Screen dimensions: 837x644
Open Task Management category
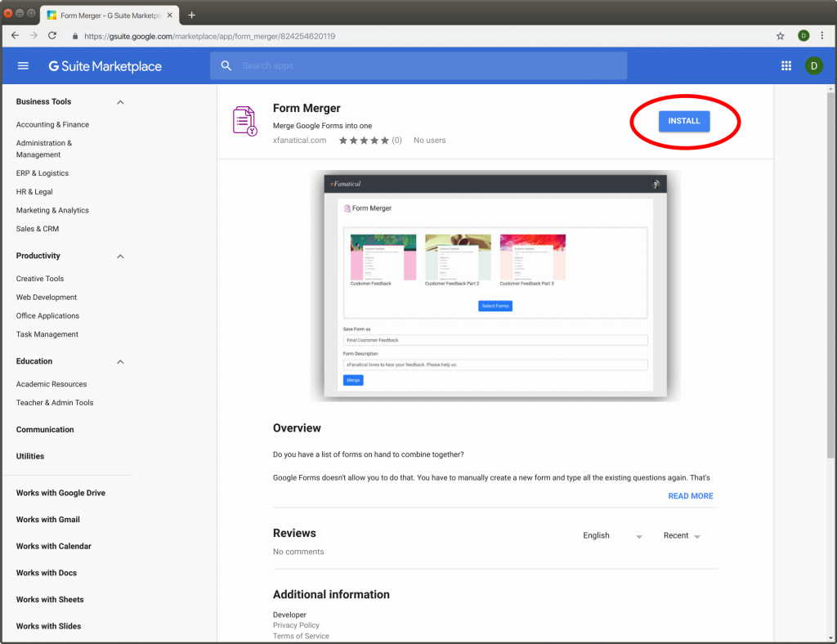click(x=47, y=334)
